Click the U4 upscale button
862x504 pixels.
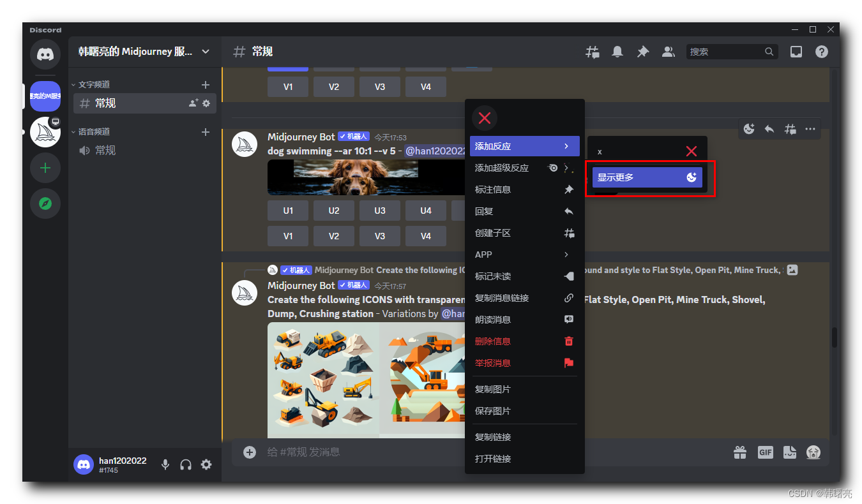pos(426,211)
